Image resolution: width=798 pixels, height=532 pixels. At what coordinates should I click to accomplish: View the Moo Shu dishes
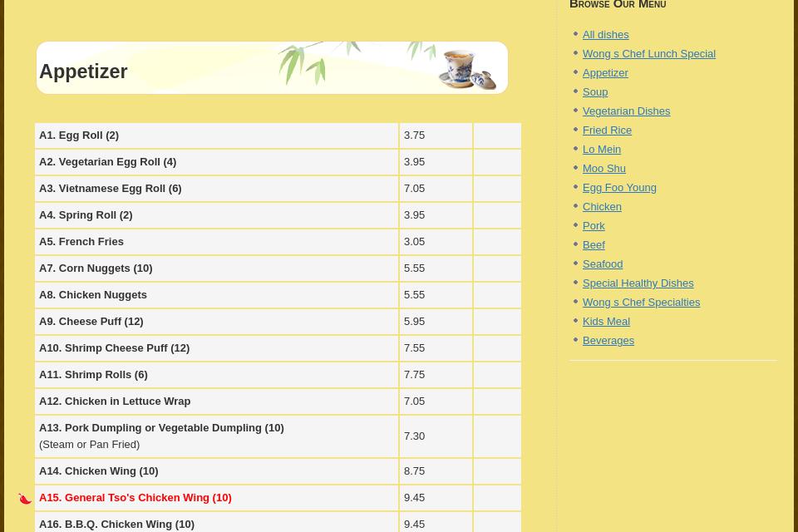pos(603,169)
